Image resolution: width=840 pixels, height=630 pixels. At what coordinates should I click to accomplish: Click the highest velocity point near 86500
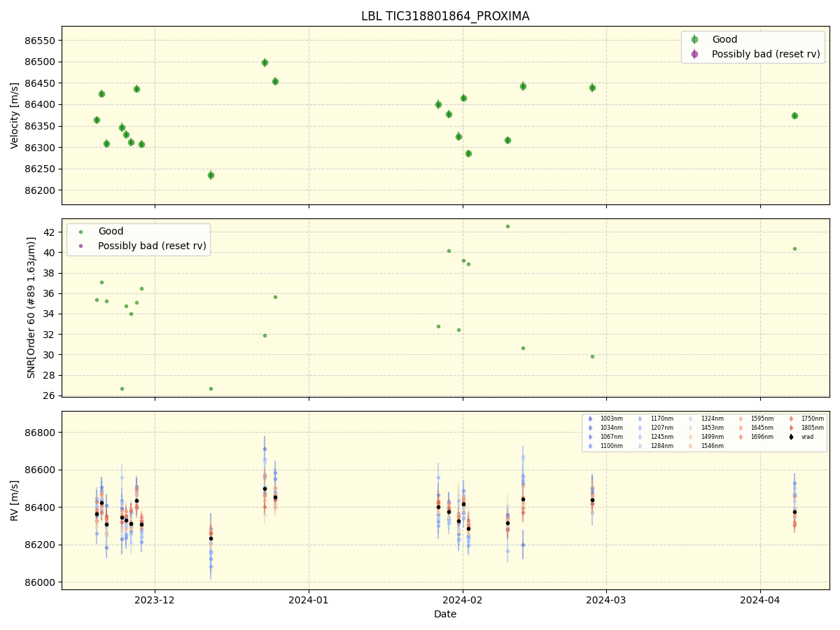click(x=265, y=62)
